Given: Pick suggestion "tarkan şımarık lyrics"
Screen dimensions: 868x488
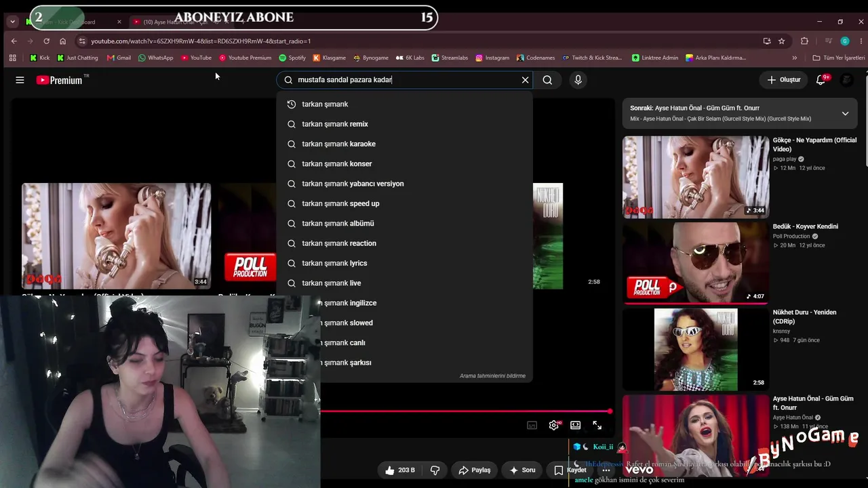Looking at the screenshot, I should point(404,263).
